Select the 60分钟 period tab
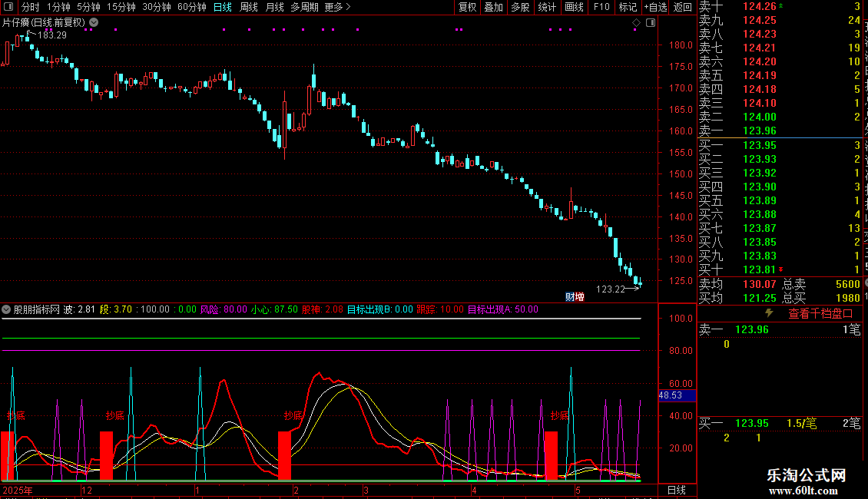The height and width of the screenshot is (499, 868). (191, 7)
